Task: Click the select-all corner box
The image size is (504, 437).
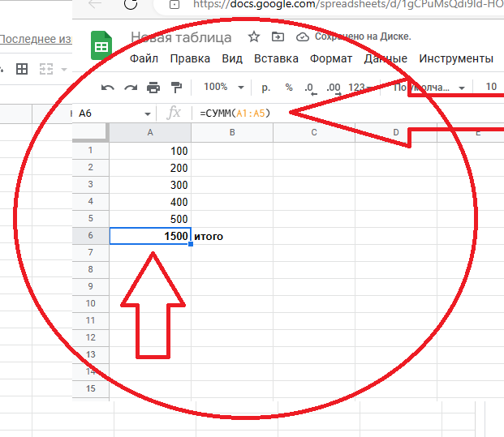Action: pyautogui.click(x=91, y=132)
